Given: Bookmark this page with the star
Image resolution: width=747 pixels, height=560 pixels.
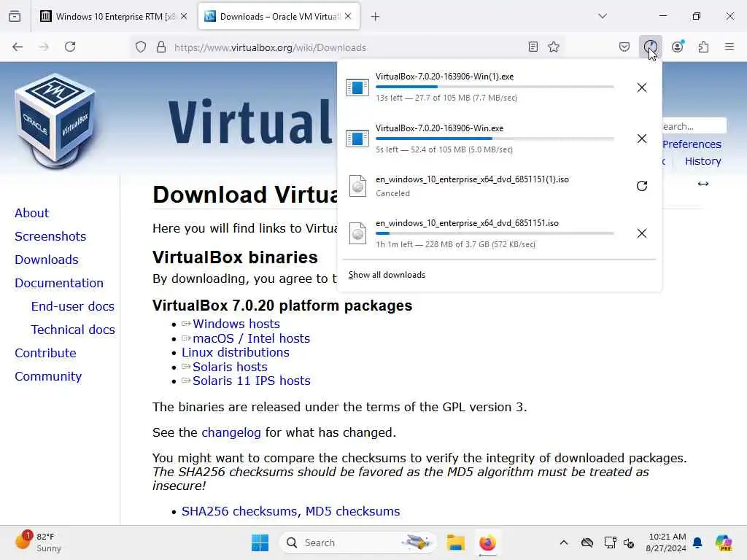Looking at the screenshot, I should tap(554, 47).
